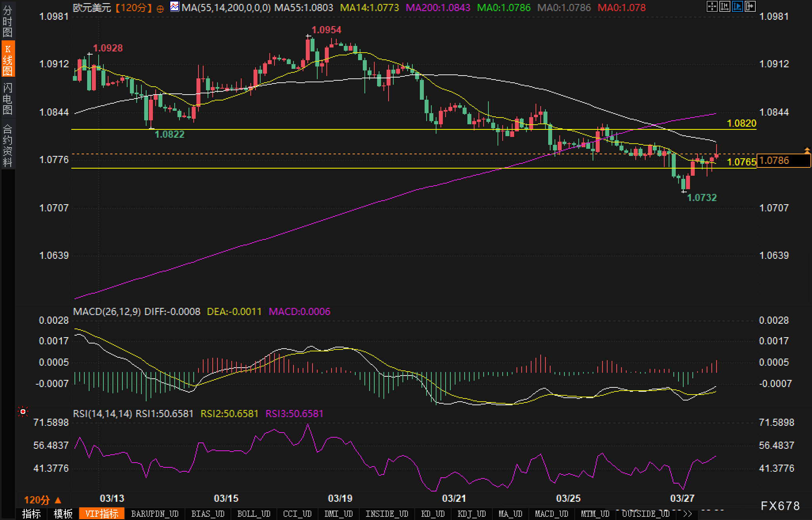Image resolution: width=812 pixels, height=520 pixels.
Task: Apply the MACD_UD indicator
Action: pos(551,514)
